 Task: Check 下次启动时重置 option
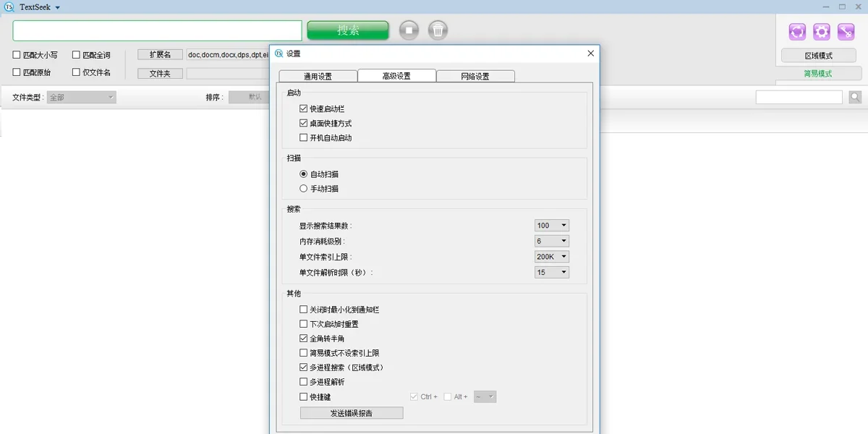point(304,324)
